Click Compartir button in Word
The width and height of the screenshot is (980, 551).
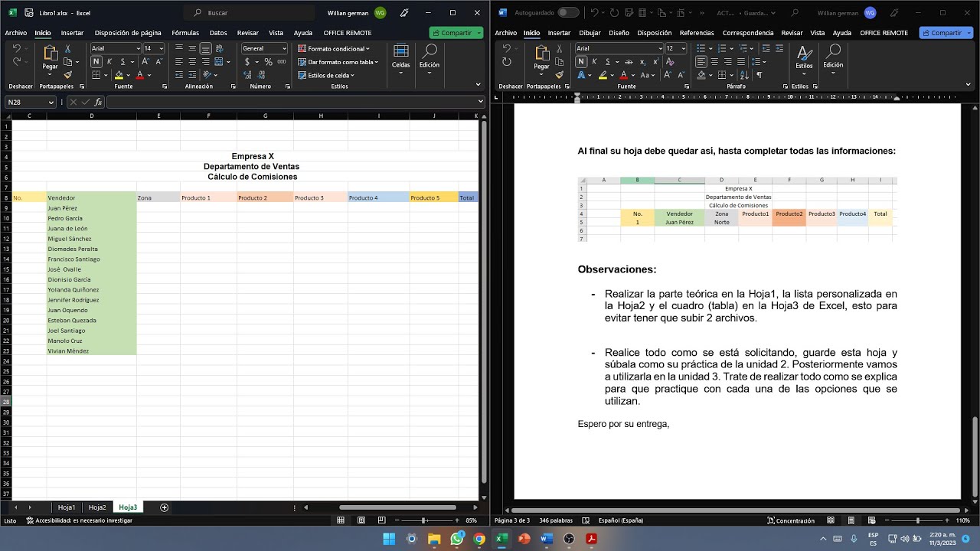coord(946,33)
